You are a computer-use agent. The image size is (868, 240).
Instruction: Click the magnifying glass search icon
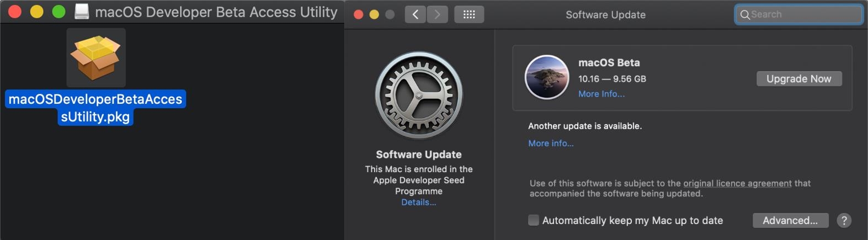point(744,15)
